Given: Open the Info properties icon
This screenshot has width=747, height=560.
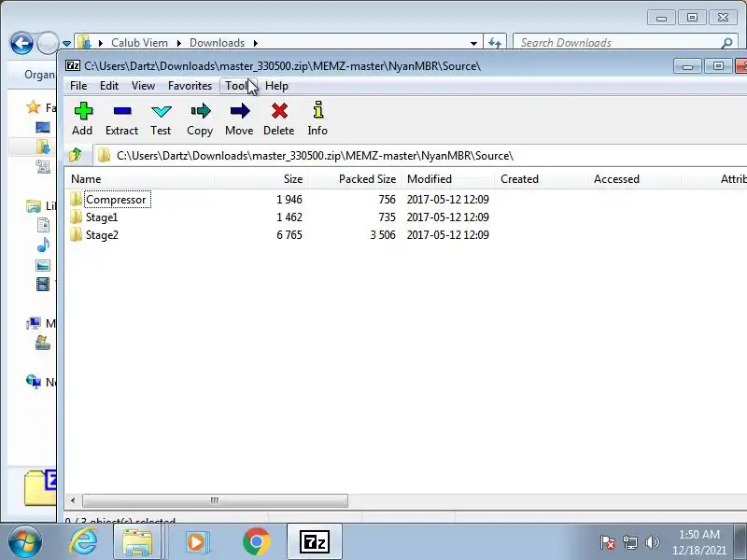Looking at the screenshot, I should click(318, 110).
